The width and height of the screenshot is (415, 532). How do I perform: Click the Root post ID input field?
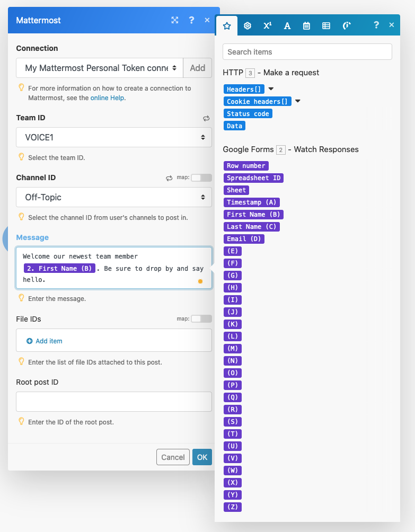point(113,402)
